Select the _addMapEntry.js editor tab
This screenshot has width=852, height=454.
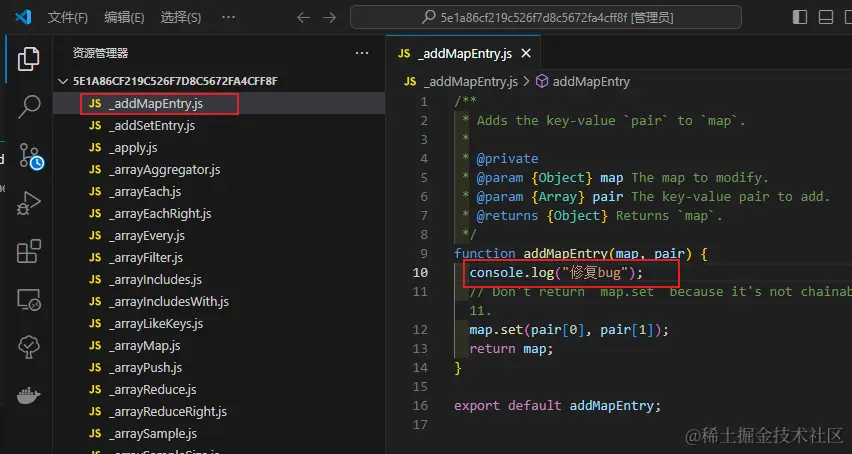(465, 54)
